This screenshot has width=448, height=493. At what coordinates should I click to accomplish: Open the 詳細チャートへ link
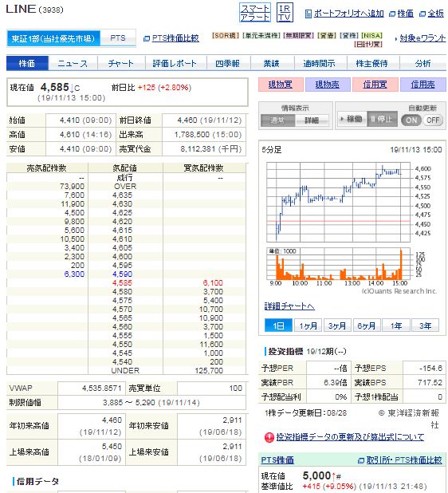point(289,306)
